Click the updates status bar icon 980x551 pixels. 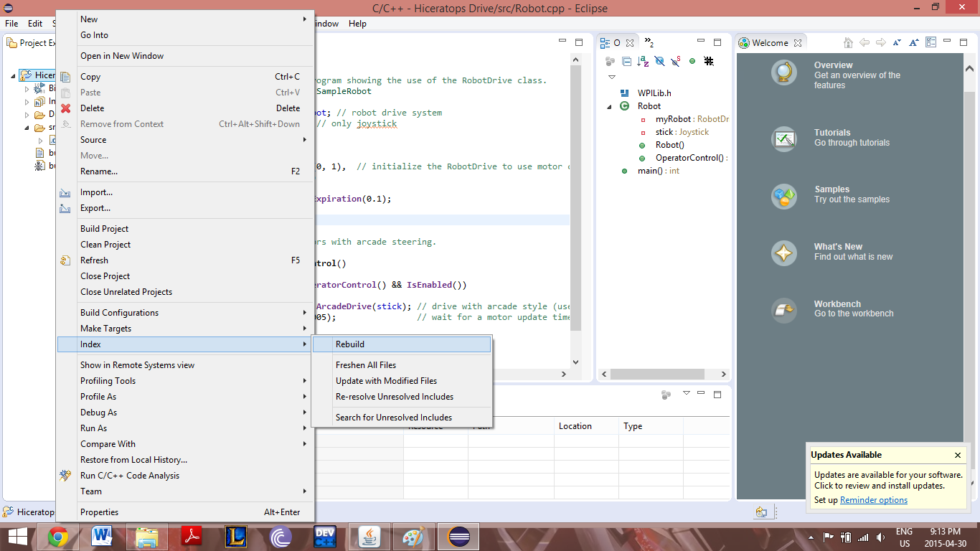click(761, 512)
